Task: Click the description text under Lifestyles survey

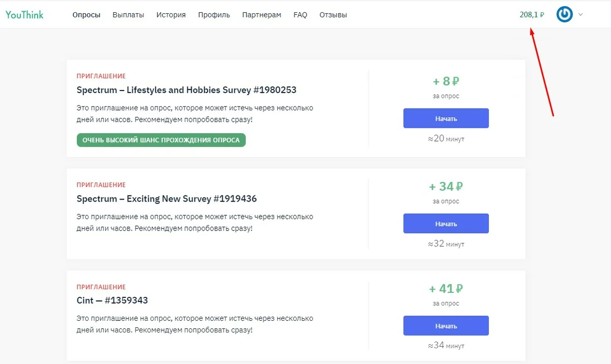Action: tap(195, 114)
